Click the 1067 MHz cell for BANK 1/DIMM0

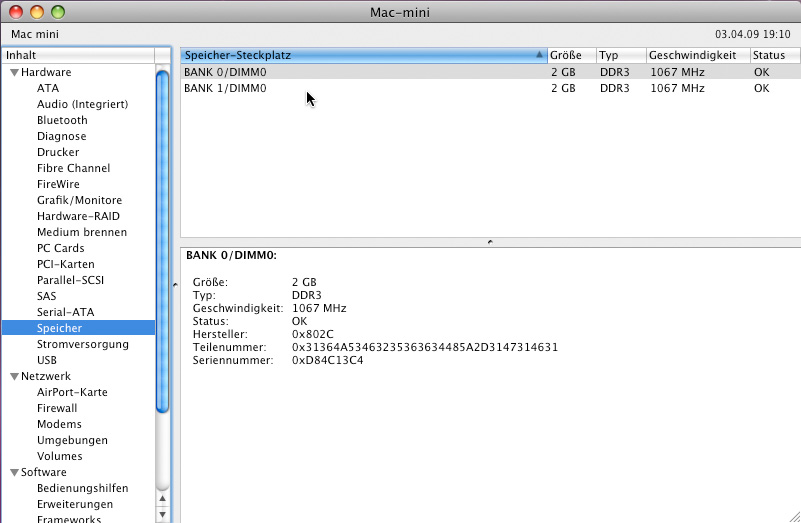(677, 88)
